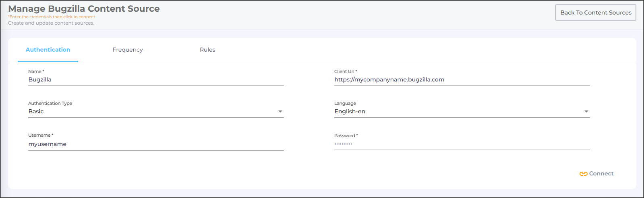This screenshot has width=644, height=198.
Task: Open the Rules tab
Action: [x=207, y=50]
